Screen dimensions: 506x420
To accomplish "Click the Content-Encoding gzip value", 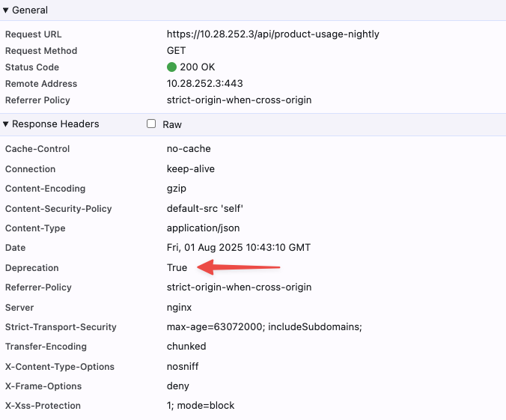I will point(178,189).
